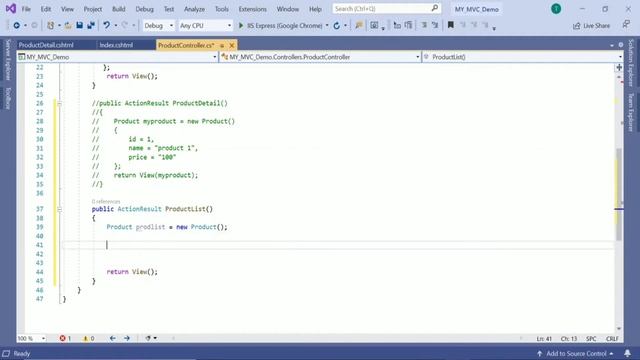The image size is (640, 360).
Task: Open the Team Explorer side panel
Action: [631, 112]
